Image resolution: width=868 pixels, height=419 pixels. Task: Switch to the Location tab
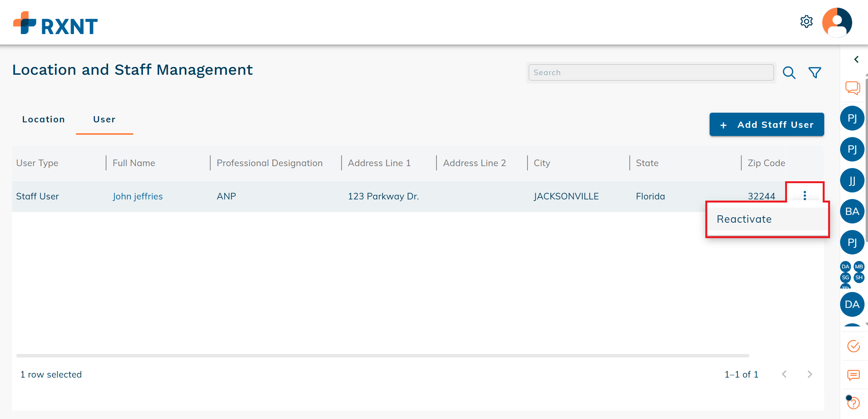(43, 119)
